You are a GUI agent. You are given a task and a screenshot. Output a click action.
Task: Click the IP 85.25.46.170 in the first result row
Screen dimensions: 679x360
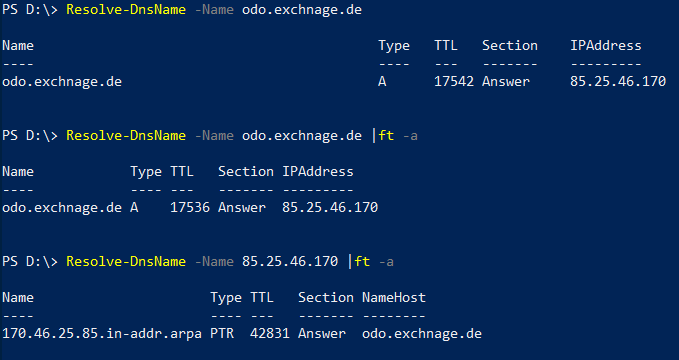point(618,81)
